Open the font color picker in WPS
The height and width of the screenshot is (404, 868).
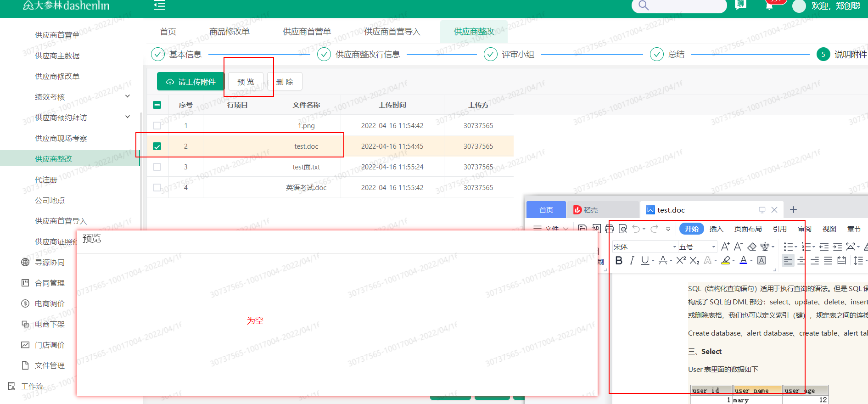751,261
